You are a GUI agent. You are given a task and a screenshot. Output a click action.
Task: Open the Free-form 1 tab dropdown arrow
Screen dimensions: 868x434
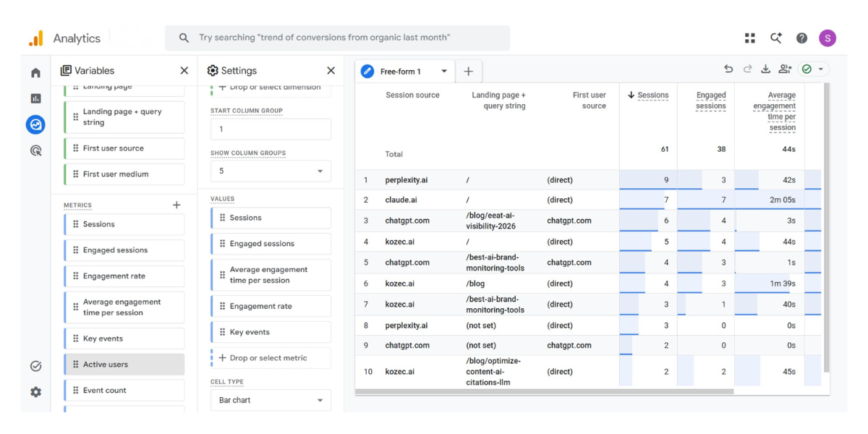click(444, 72)
